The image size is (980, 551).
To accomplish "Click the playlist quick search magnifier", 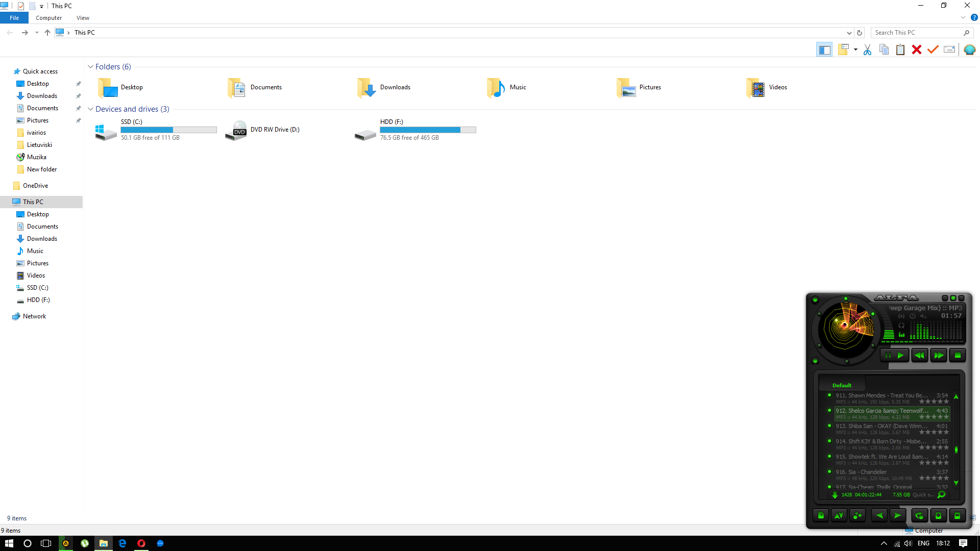I will click(x=942, y=495).
